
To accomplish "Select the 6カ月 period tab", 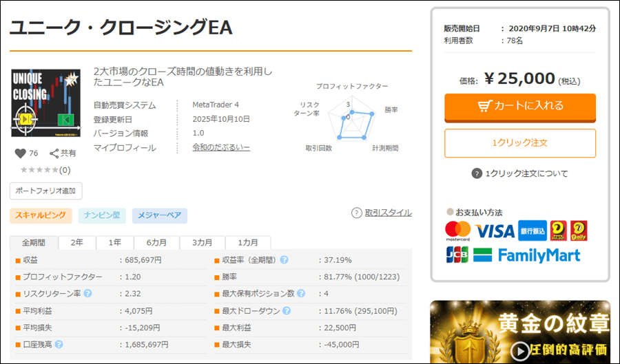I will pos(158,243).
